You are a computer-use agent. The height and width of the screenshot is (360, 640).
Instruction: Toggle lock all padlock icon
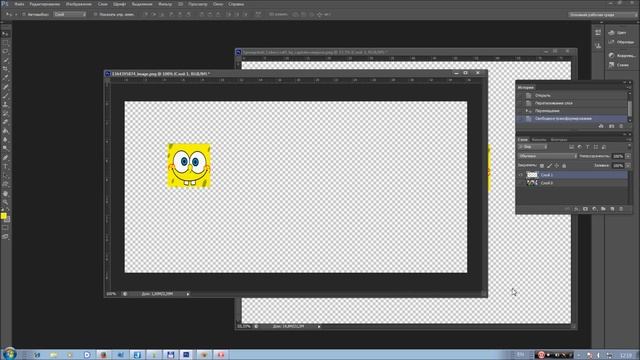[564, 166]
